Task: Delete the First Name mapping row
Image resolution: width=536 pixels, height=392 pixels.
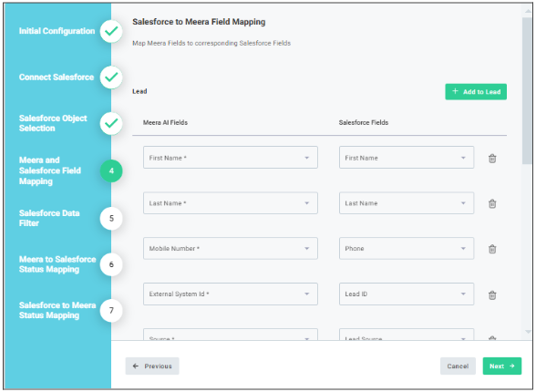Action: [492, 159]
